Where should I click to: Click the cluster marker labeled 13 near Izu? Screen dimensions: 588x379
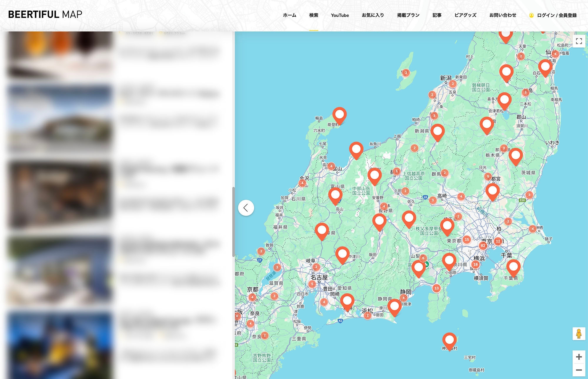pos(437,288)
